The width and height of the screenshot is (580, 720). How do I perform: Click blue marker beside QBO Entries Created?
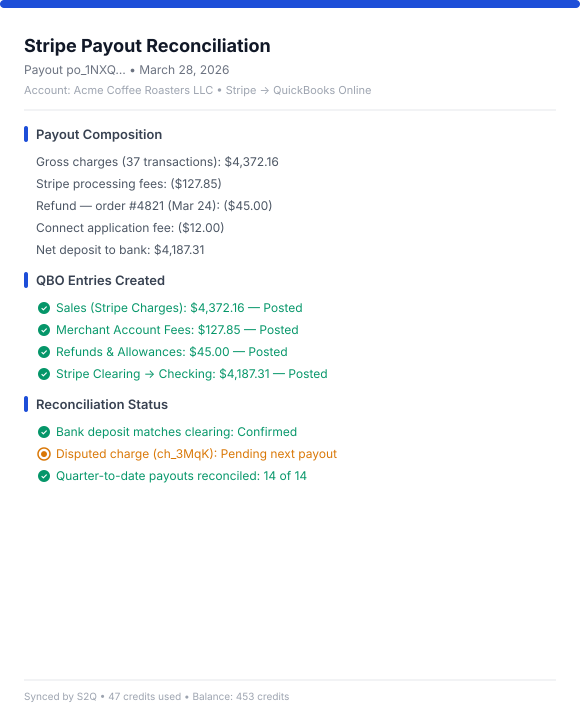point(26,280)
